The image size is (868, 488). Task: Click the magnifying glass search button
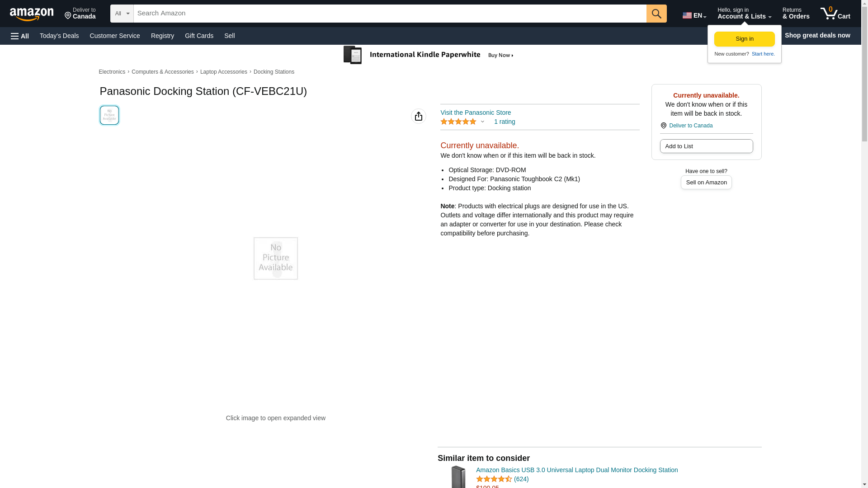coord(656,14)
